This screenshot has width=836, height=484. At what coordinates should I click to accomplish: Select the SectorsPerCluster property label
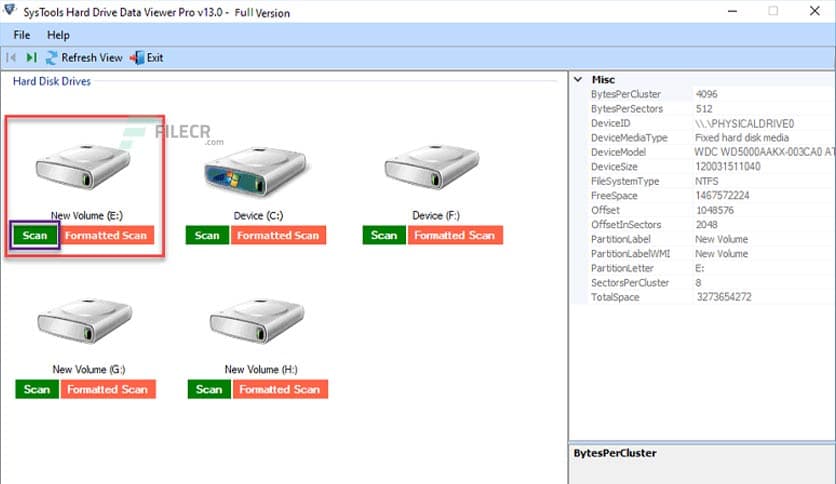click(630, 283)
